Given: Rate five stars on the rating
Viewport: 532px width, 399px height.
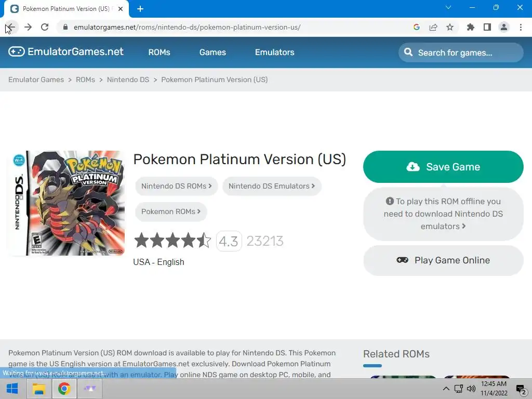Looking at the screenshot, I should pyautogui.click(x=204, y=241).
